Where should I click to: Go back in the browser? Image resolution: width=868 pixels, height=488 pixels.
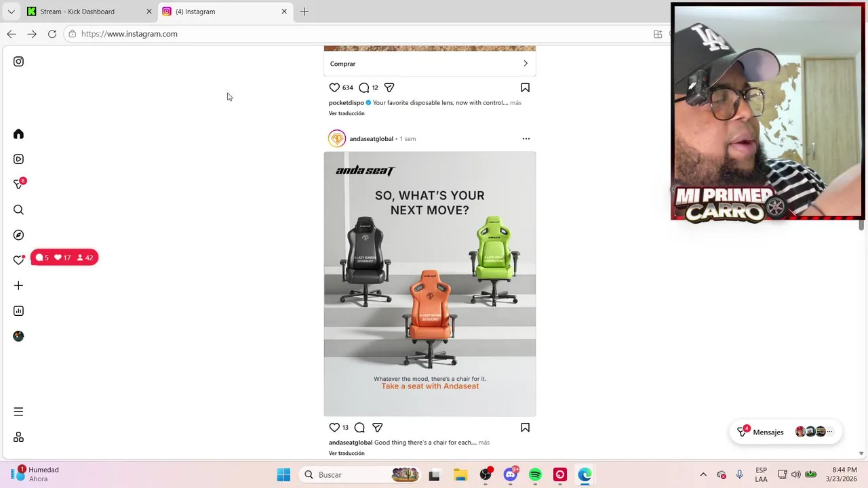12,34
